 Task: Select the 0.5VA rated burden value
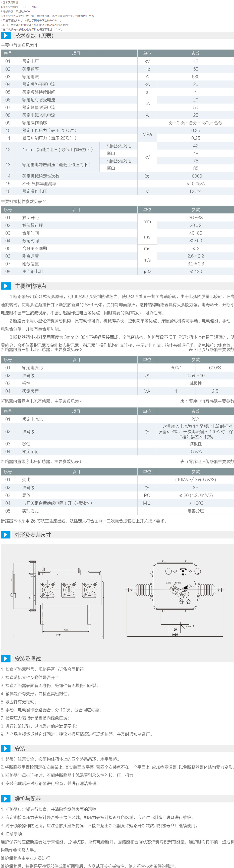[x=196, y=451]
